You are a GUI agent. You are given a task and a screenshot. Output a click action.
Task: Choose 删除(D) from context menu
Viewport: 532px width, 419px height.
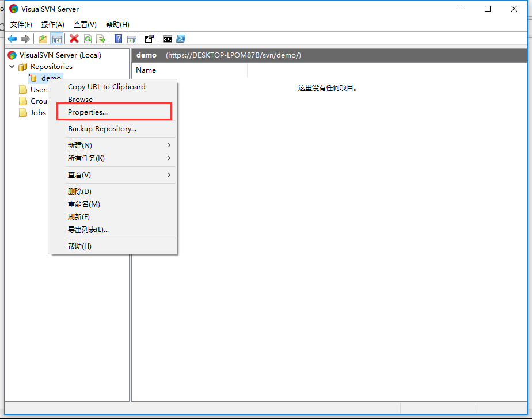coord(113,191)
